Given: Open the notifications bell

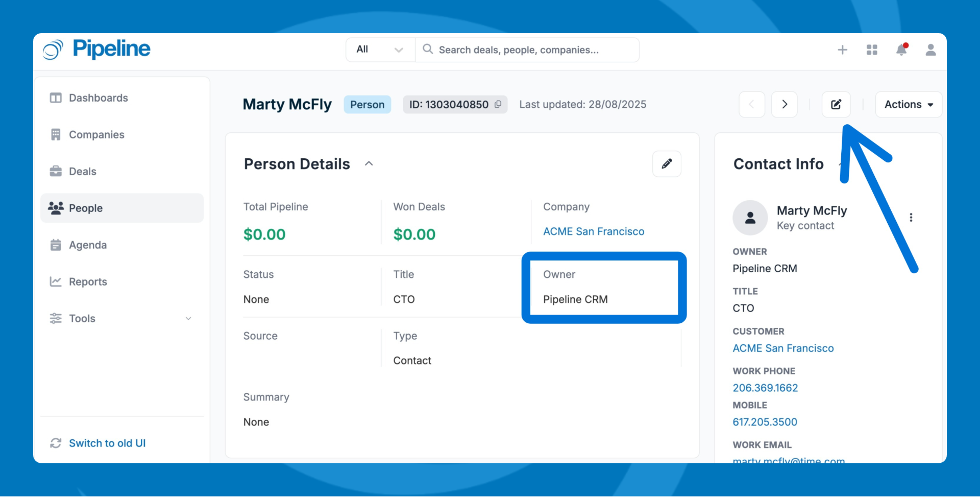Looking at the screenshot, I should coord(901,49).
